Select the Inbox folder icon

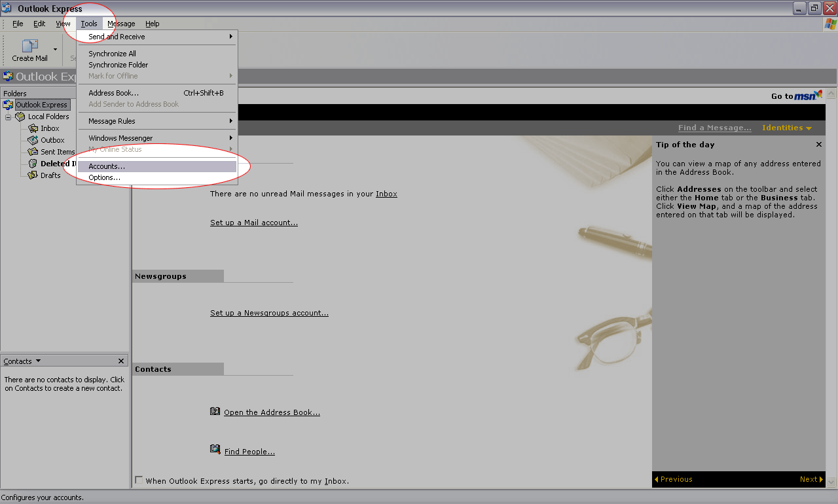(x=33, y=128)
